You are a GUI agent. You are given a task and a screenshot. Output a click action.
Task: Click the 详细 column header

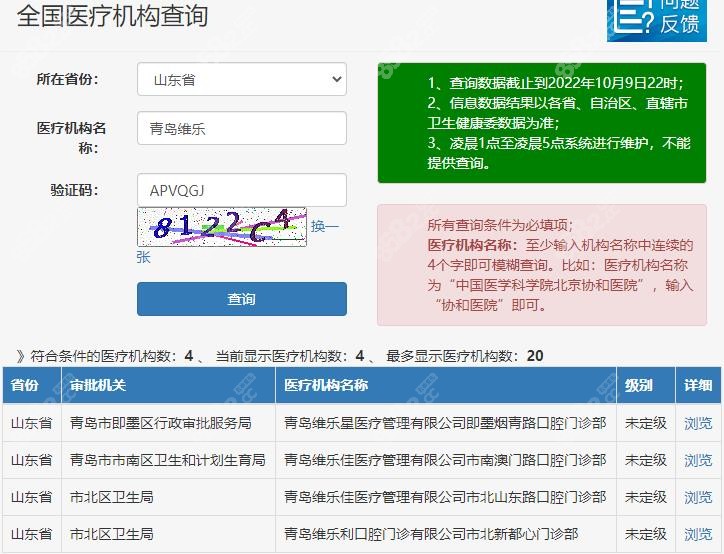coord(698,385)
